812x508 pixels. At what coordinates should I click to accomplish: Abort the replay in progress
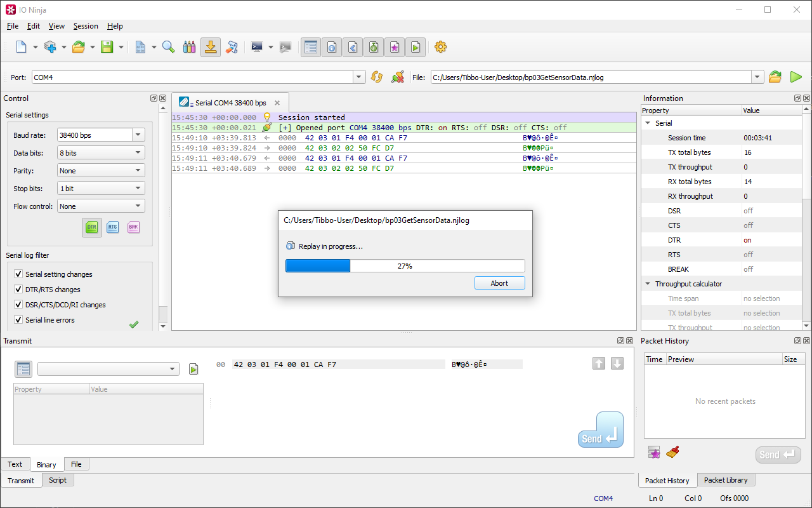[x=499, y=283]
